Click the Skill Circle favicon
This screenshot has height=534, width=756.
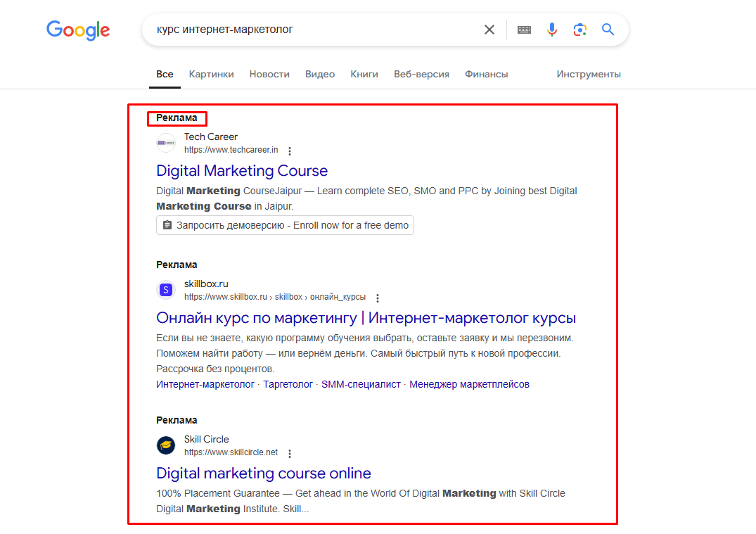(166, 445)
